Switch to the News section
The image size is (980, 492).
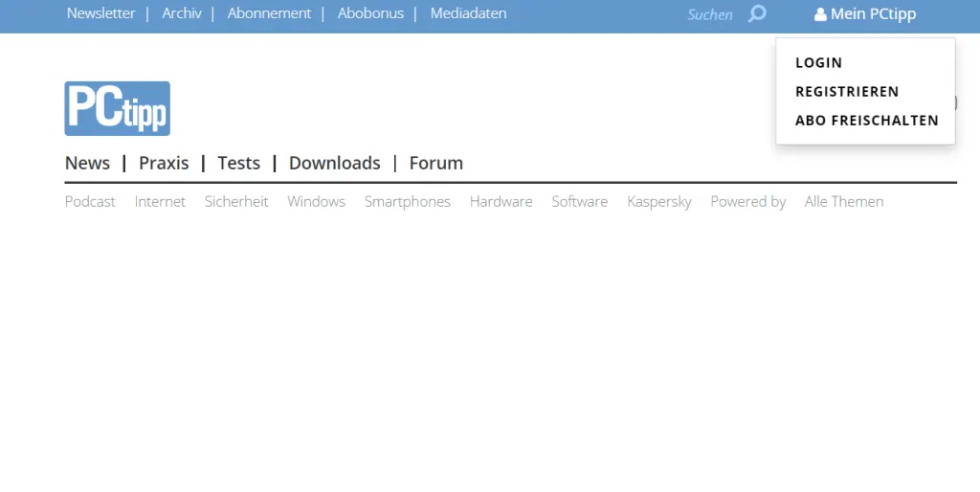[x=87, y=163]
